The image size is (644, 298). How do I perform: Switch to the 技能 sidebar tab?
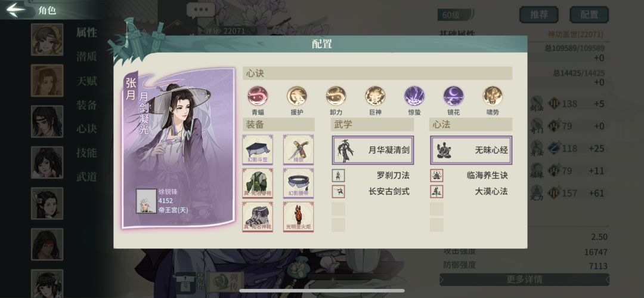(86, 153)
